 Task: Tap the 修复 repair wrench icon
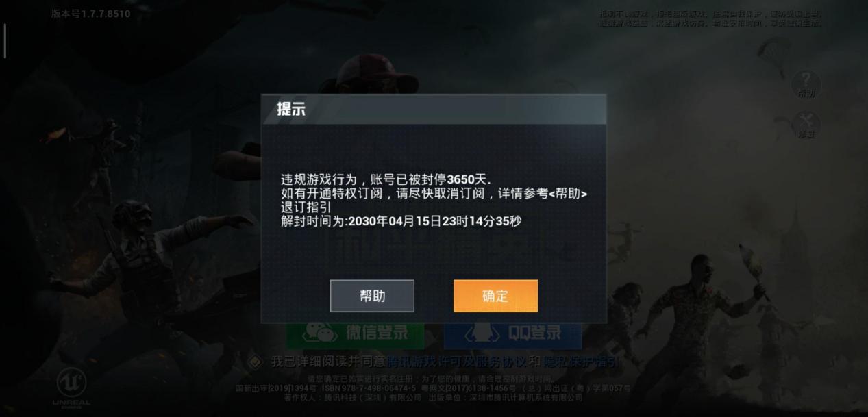806,125
